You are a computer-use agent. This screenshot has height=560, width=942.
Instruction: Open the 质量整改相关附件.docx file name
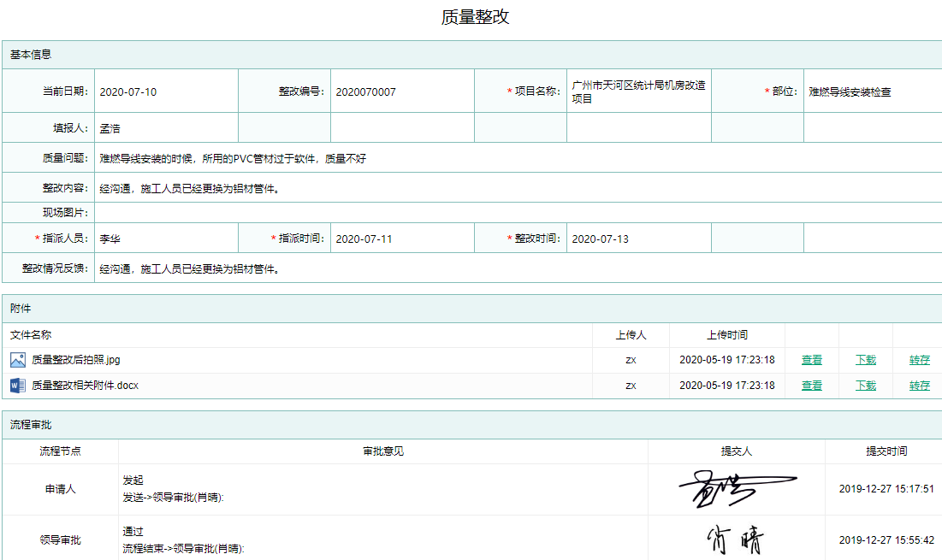coord(85,386)
